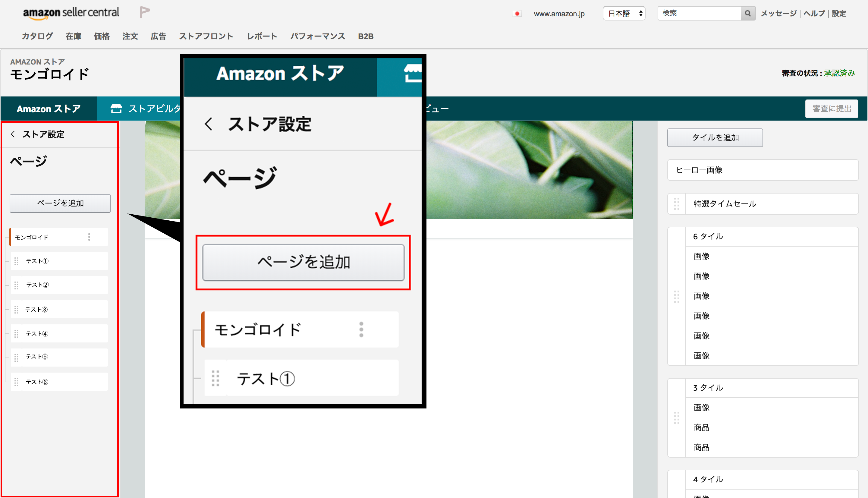The image size is (868, 498).
Task: Click the drag handle of テスト③
Action: coord(16,310)
